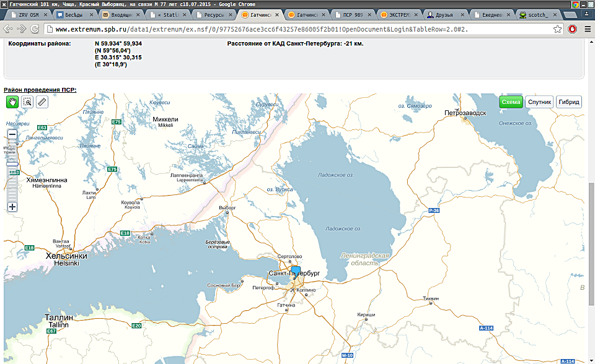Bookmark the page with the star icon
Viewport: 595px width, 364px height.
point(557,29)
